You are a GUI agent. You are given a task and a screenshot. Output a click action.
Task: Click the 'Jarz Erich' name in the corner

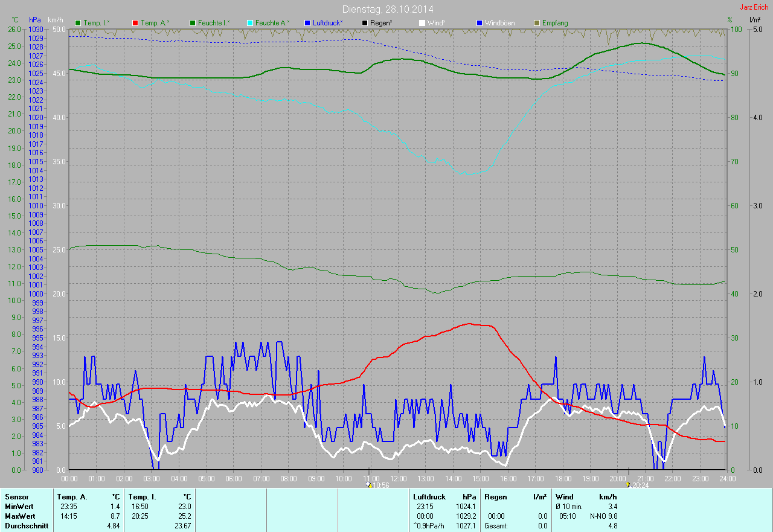coord(754,7)
